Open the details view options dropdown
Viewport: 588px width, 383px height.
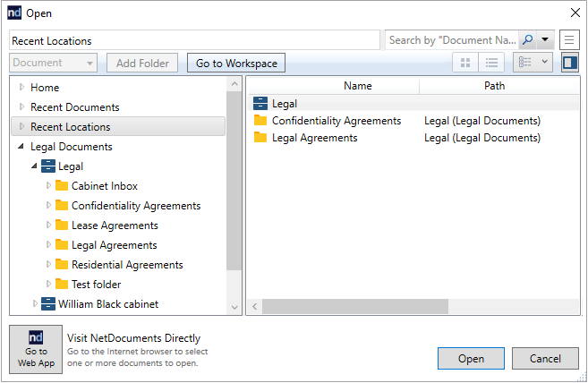[533, 63]
